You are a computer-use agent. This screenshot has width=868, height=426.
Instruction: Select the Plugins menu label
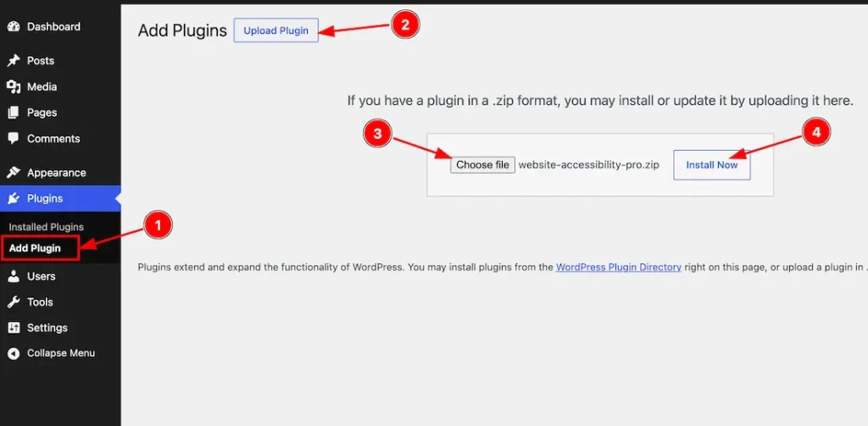tap(45, 199)
